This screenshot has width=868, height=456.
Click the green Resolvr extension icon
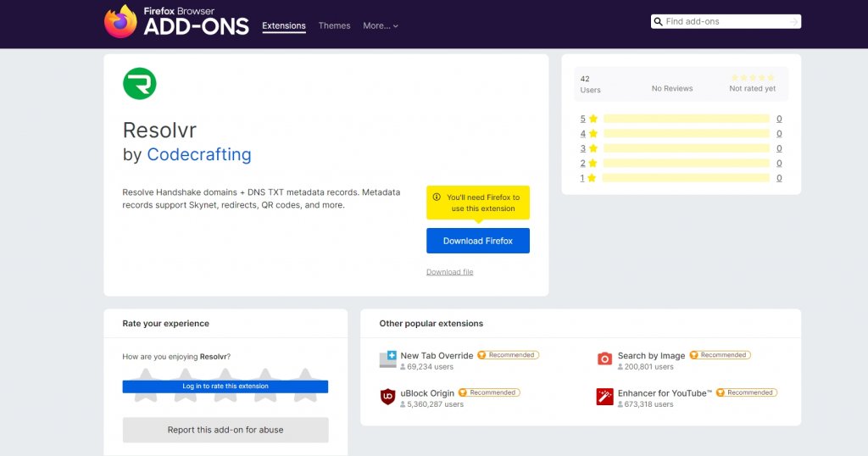140,84
